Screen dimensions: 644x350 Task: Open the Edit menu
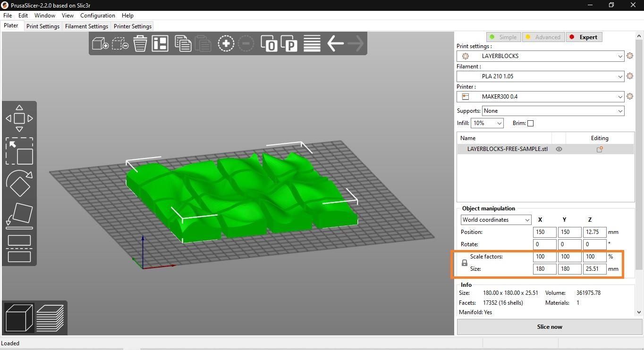coord(23,16)
